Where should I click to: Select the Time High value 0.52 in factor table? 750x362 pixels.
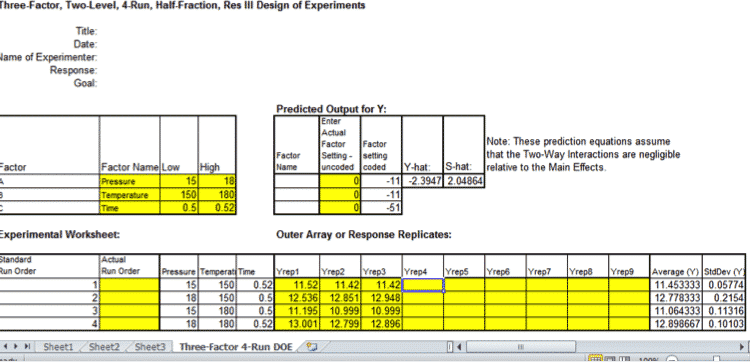tap(217, 208)
